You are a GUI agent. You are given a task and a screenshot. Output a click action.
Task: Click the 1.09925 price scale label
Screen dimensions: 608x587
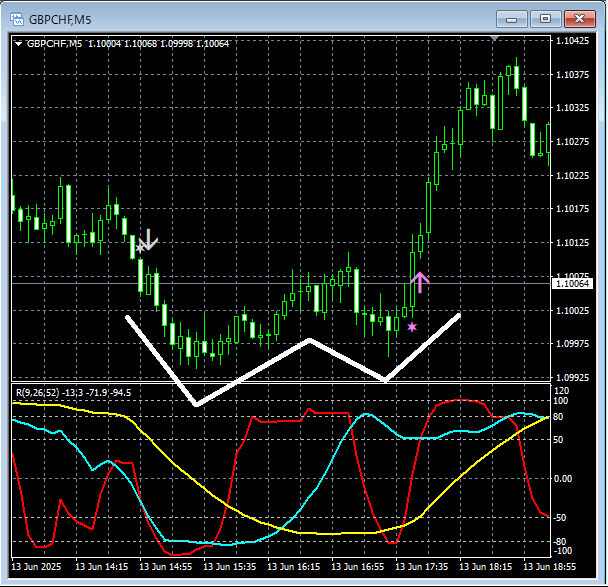click(572, 377)
